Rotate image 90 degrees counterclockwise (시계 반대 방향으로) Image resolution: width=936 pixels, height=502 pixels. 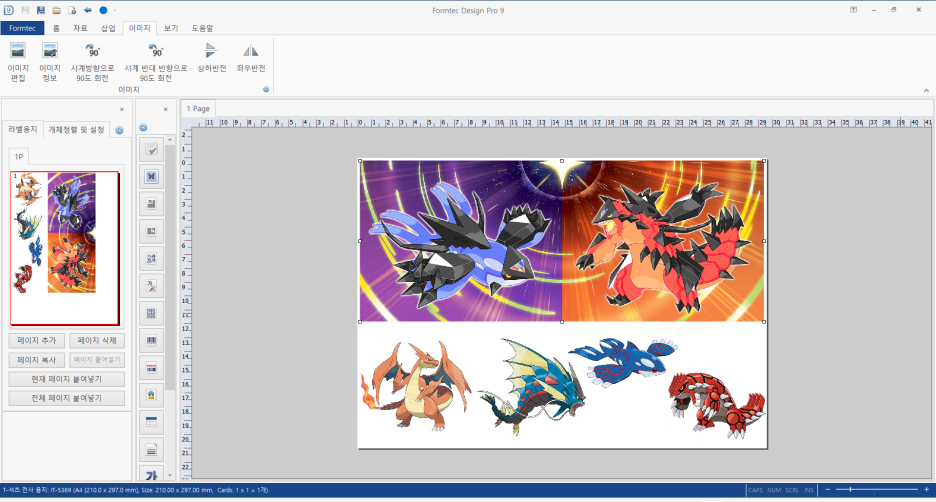pos(156,62)
